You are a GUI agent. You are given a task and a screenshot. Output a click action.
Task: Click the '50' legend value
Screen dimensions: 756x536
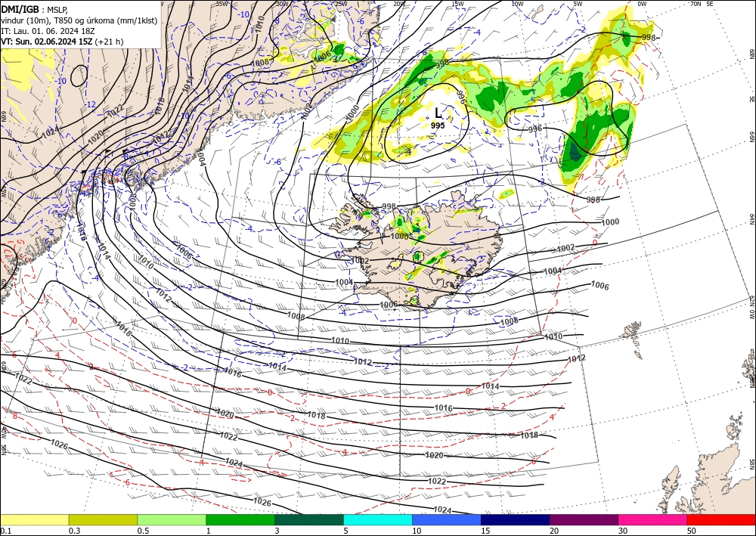pos(692,531)
